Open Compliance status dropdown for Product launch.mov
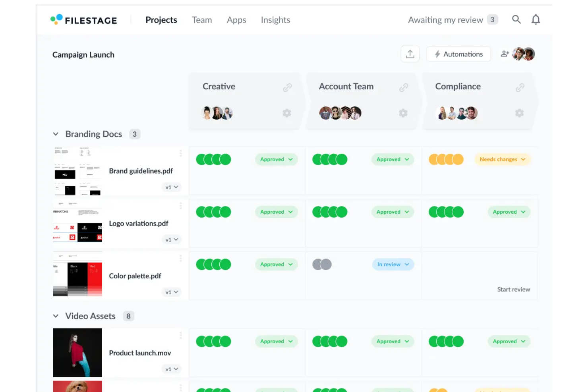588x392 pixels. point(509,341)
